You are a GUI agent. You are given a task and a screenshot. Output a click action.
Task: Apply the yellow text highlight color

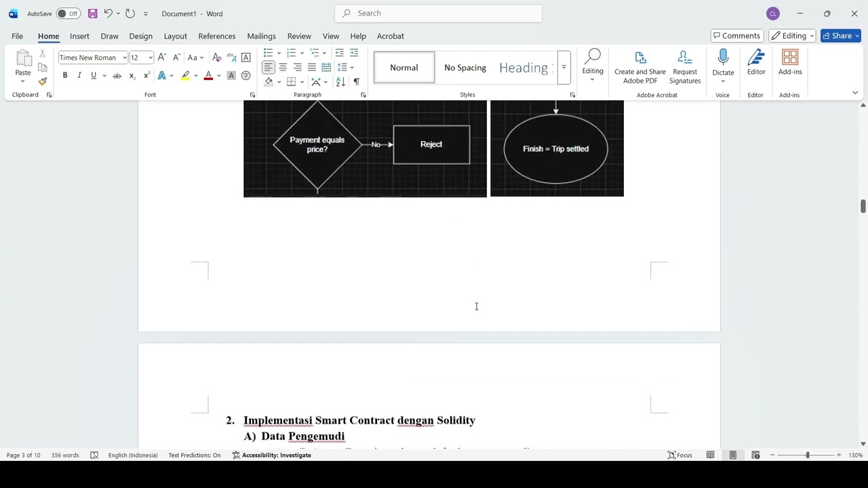185,75
